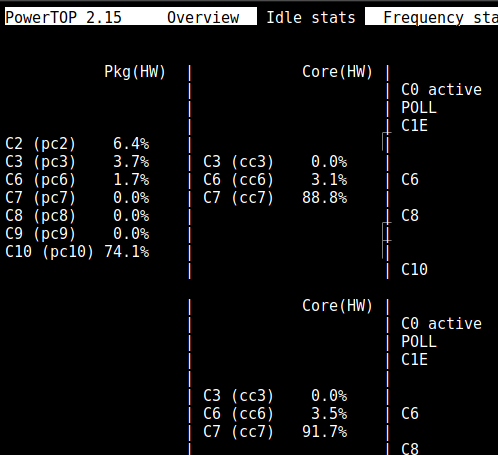Click the 3.7% package value
498x455 pixels.
pyautogui.click(x=131, y=162)
